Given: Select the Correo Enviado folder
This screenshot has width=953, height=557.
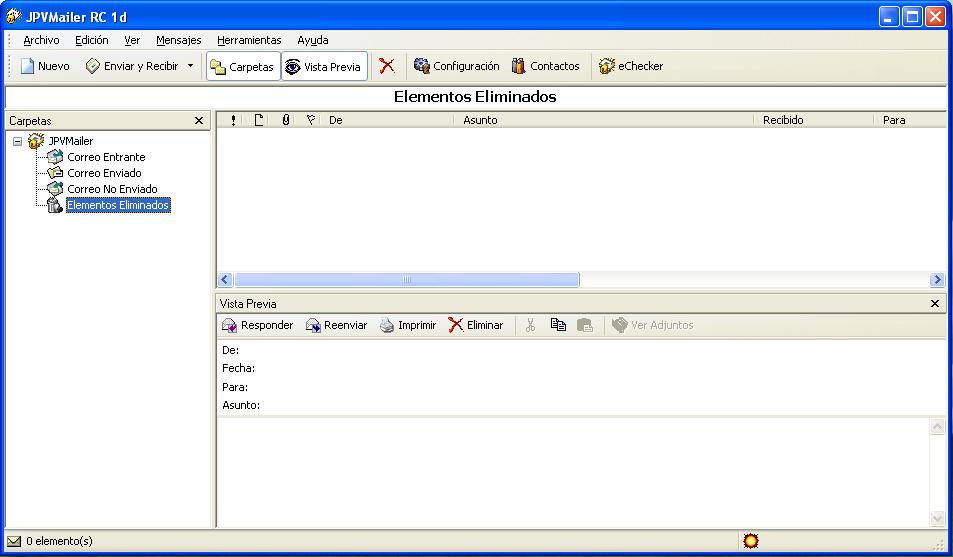Looking at the screenshot, I should tap(104, 173).
